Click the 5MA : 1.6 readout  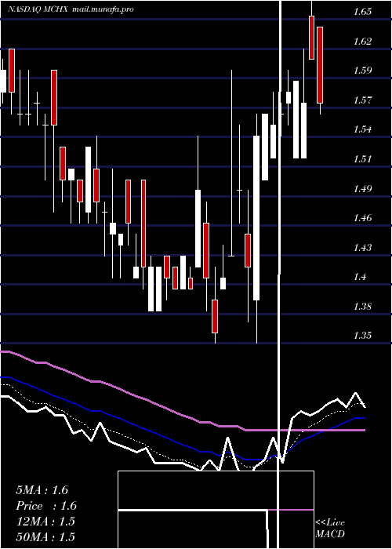pos(42,490)
